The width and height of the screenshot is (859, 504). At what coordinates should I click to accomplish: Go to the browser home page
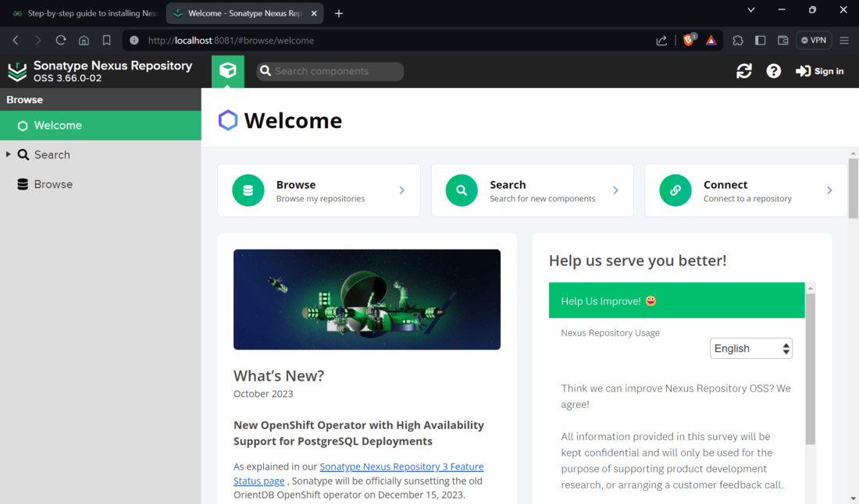pyautogui.click(x=84, y=40)
